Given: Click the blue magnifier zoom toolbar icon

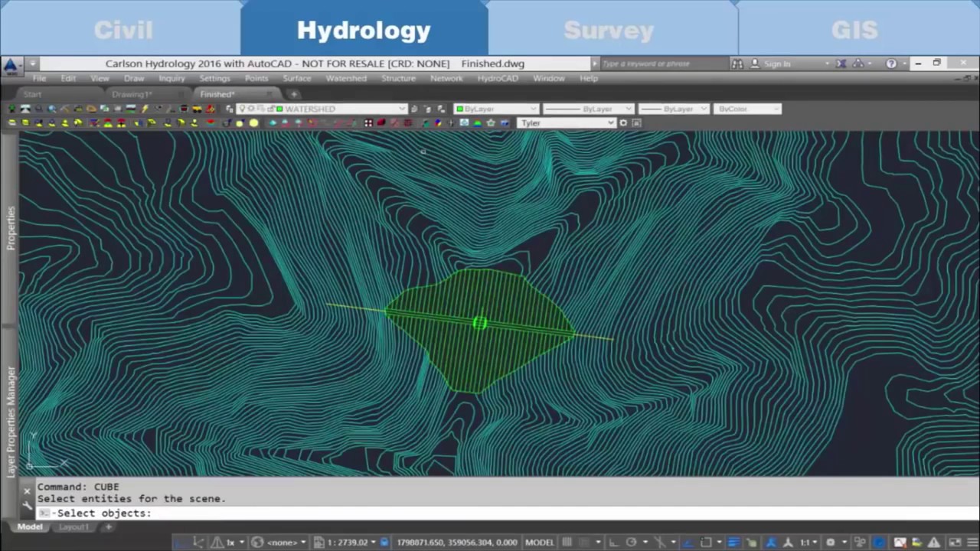Looking at the screenshot, I should coord(52,109).
